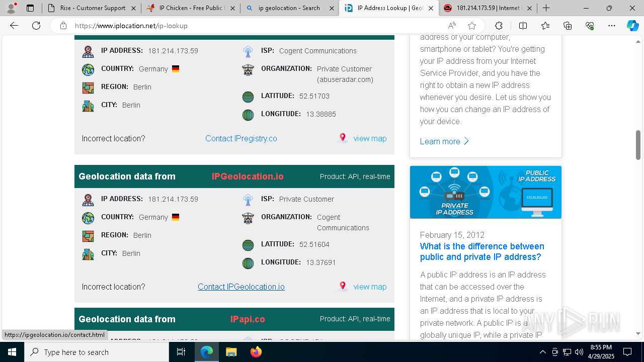View site information padlock icon

point(63,26)
